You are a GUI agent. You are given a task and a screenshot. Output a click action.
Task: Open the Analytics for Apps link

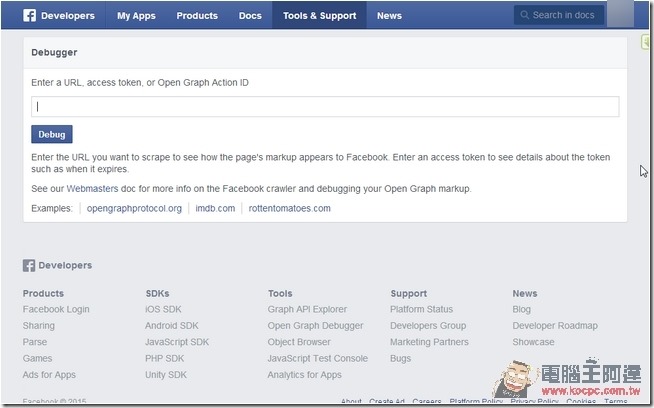(304, 375)
